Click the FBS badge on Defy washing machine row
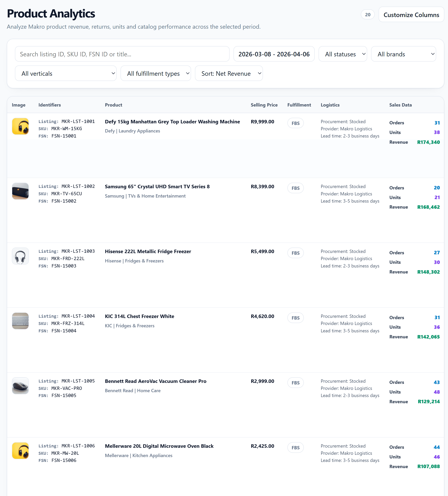This screenshot has height=496, width=448. (x=295, y=123)
